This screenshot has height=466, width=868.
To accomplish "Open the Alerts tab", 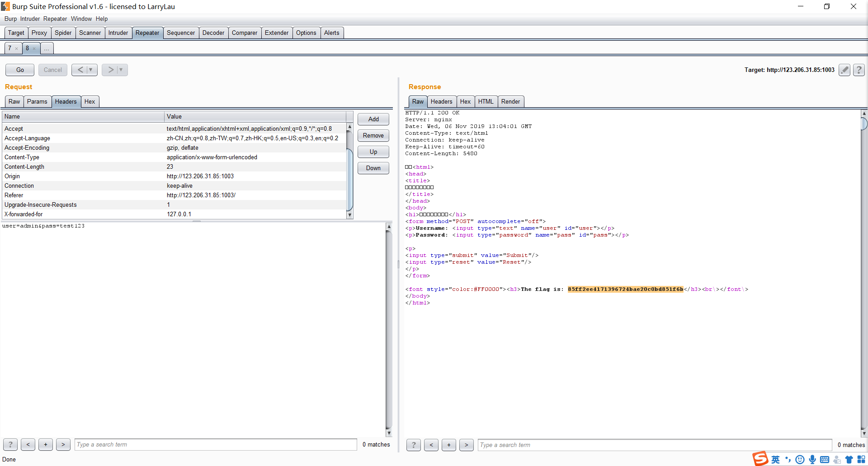I will click(x=332, y=33).
